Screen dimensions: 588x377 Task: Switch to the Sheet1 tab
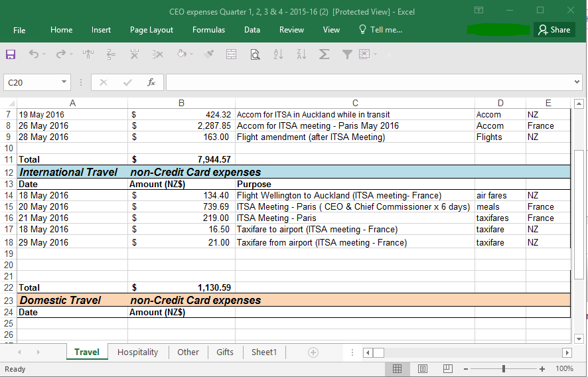tap(264, 352)
